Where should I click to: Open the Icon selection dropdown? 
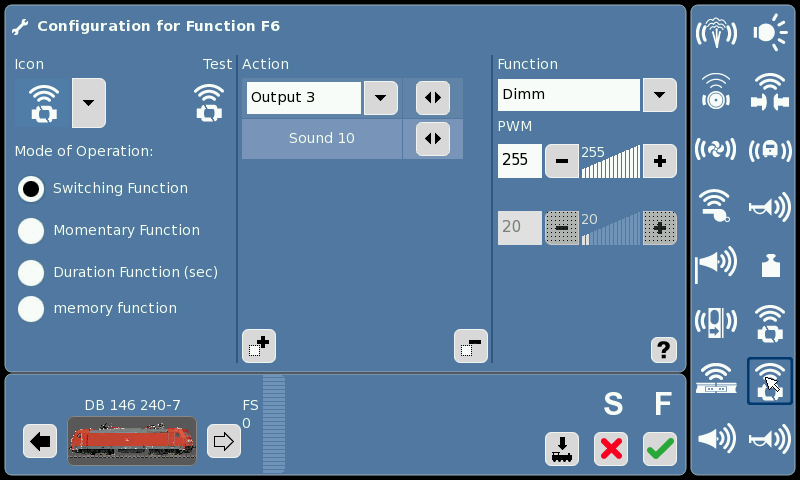pos(89,103)
